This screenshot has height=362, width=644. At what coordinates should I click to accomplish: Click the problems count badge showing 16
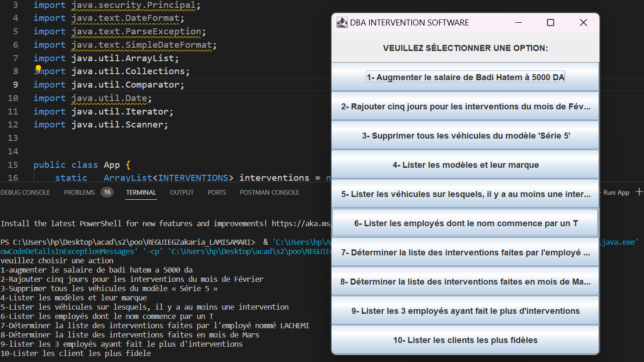(107, 192)
